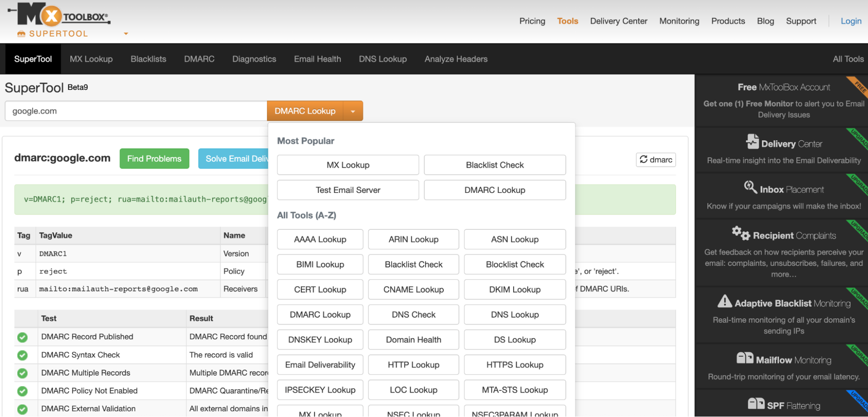Click the check mark beside DMARC Policy Not Enabled

(23, 391)
